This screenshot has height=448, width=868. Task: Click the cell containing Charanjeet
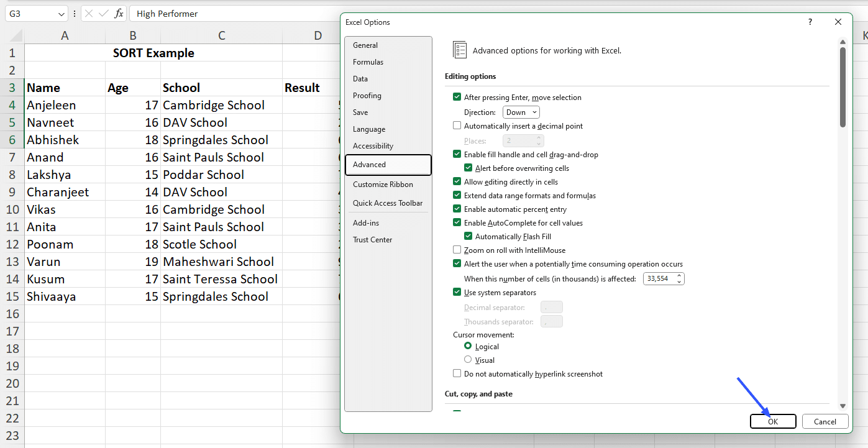pos(65,192)
